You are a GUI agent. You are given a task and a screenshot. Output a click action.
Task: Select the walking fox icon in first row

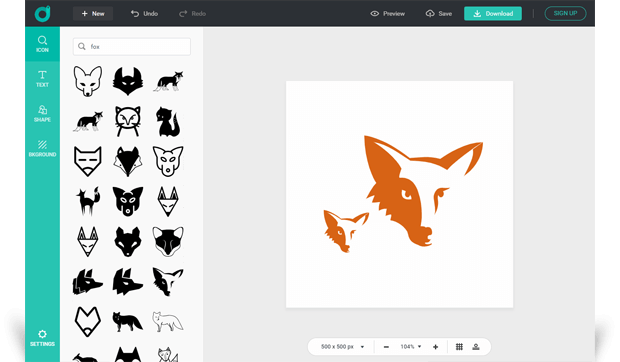168,81
